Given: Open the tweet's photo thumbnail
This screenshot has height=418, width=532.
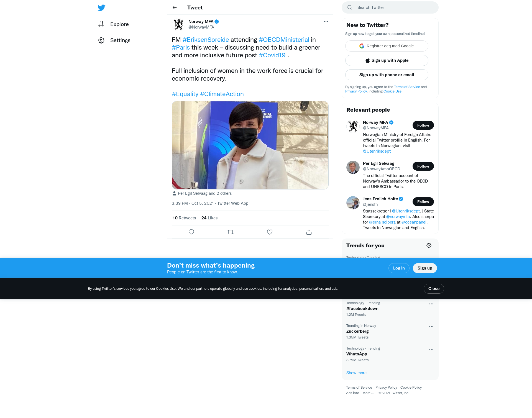Looking at the screenshot, I should [250, 145].
